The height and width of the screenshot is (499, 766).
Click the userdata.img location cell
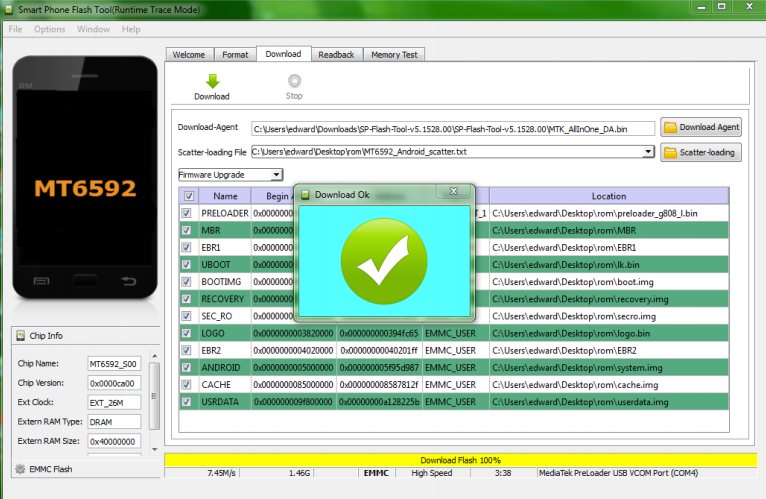click(609, 402)
